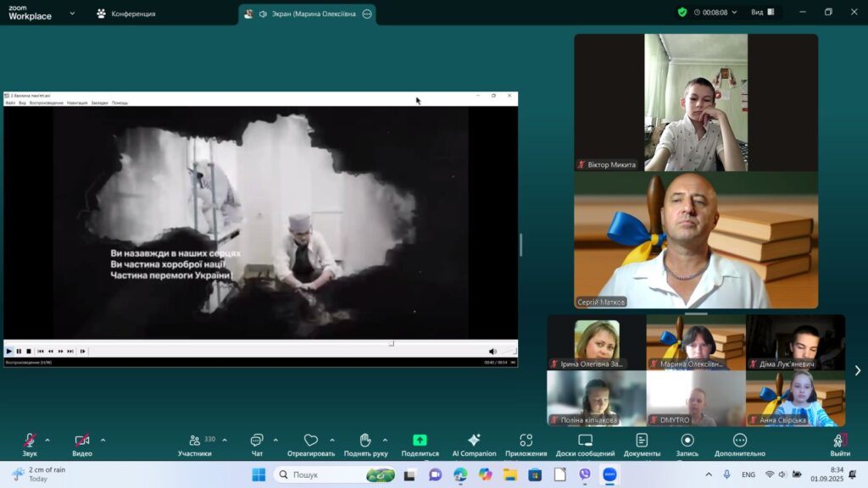Expand audio options arrow next to Звук
This screenshot has height=488, width=868.
pos(47,441)
